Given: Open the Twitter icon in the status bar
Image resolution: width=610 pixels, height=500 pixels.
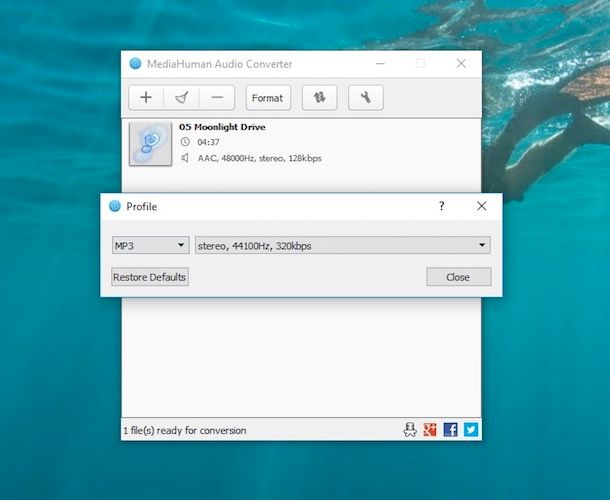Looking at the screenshot, I should (471, 430).
